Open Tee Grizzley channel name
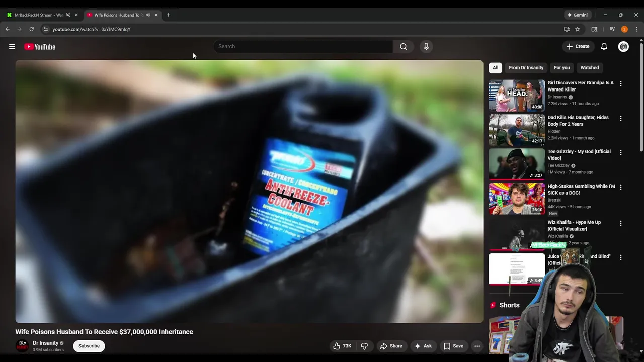The height and width of the screenshot is (362, 644). point(558,165)
